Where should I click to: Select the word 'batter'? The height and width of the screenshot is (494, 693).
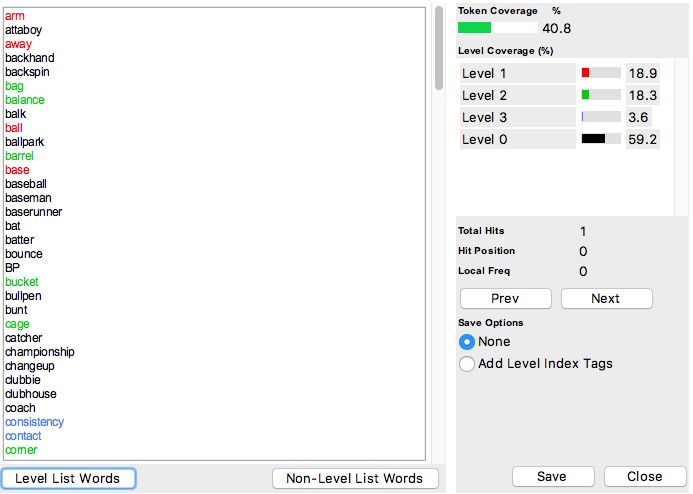19,240
